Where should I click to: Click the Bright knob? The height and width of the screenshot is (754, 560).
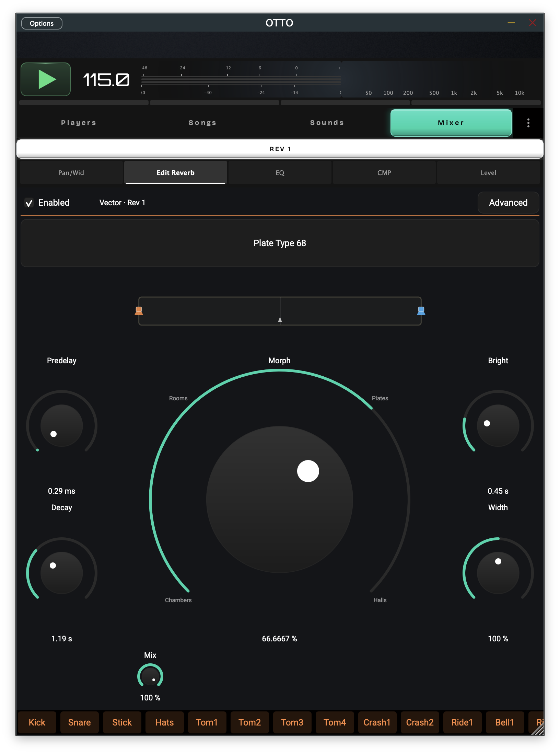tap(498, 425)
